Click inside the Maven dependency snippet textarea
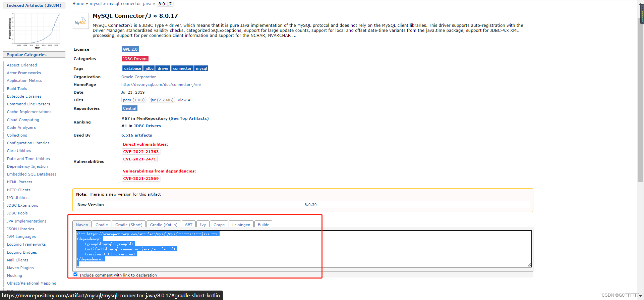The width and height of the screenshot is (644, 300). point(304,249)
